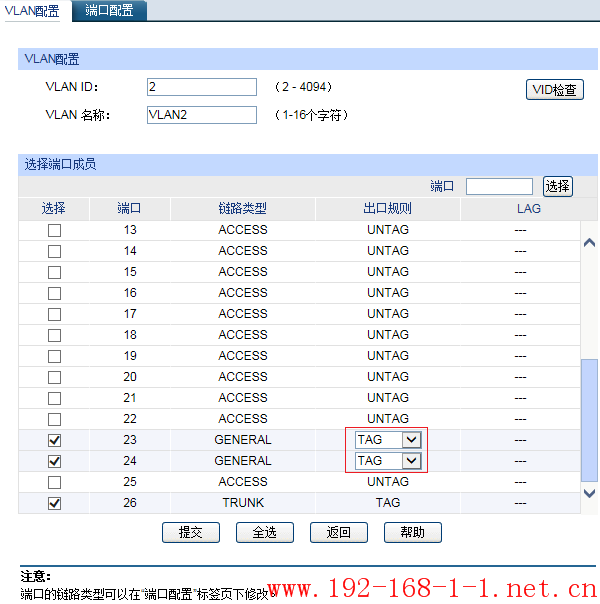Image resolution: width=600 pixels, height=604 pixels.
Task: Click the scroll down arrow of port list
Action: click(590, 493)
